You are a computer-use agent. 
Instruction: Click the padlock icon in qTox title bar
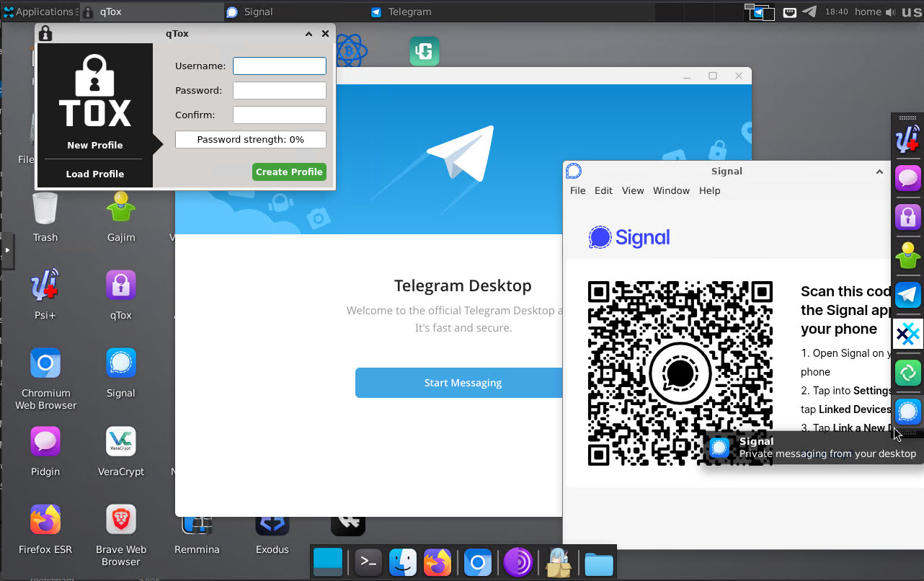coord(45,33)
